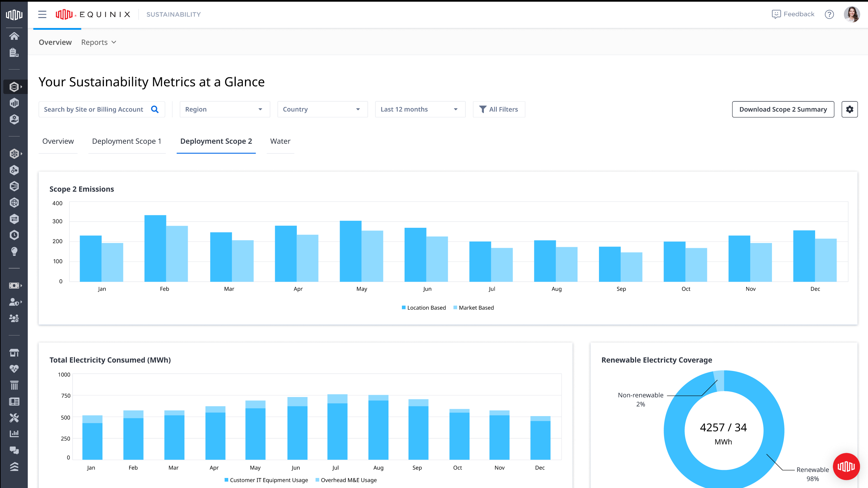Click the Scope 2 Emissions title

click(82, 189)
